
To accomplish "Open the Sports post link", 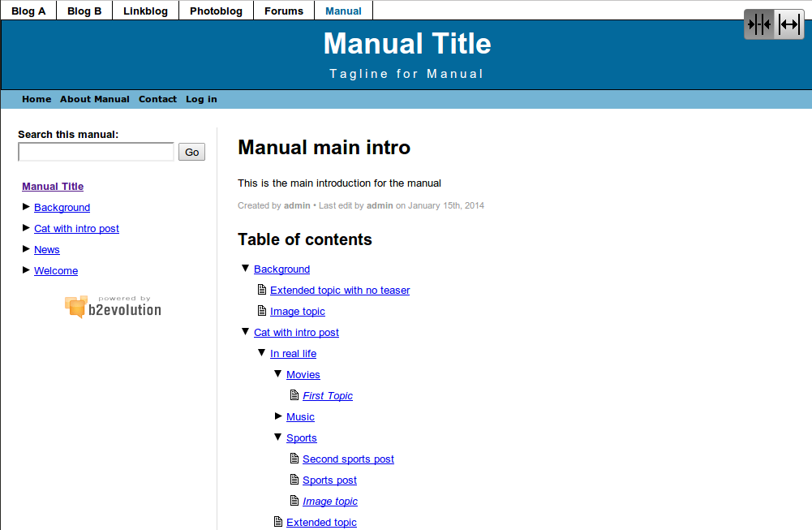I will point(329,480).
